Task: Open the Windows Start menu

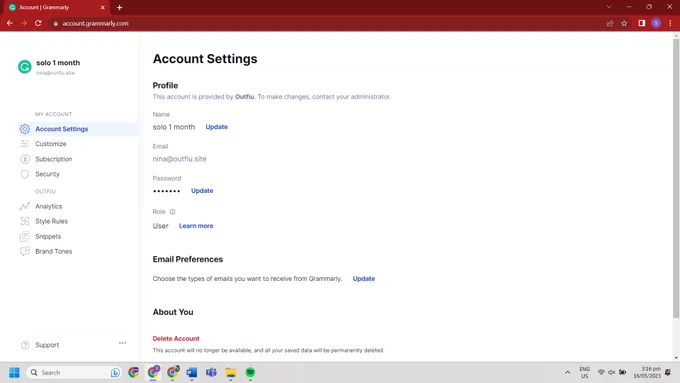Action: pyautogui.click(x=14, y=373)
